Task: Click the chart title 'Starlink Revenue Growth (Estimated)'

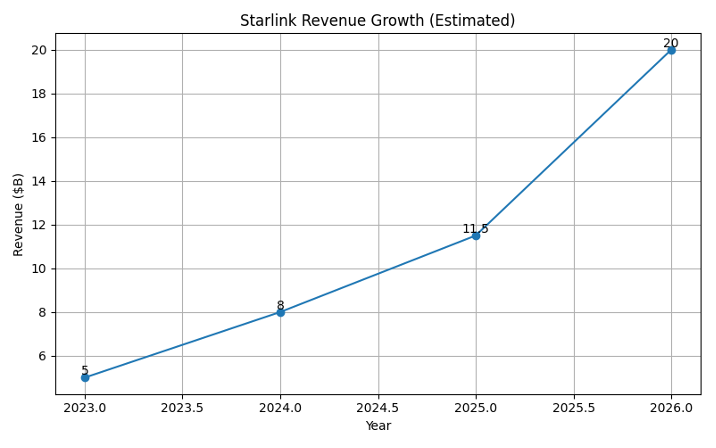Action: pos(377,21)
